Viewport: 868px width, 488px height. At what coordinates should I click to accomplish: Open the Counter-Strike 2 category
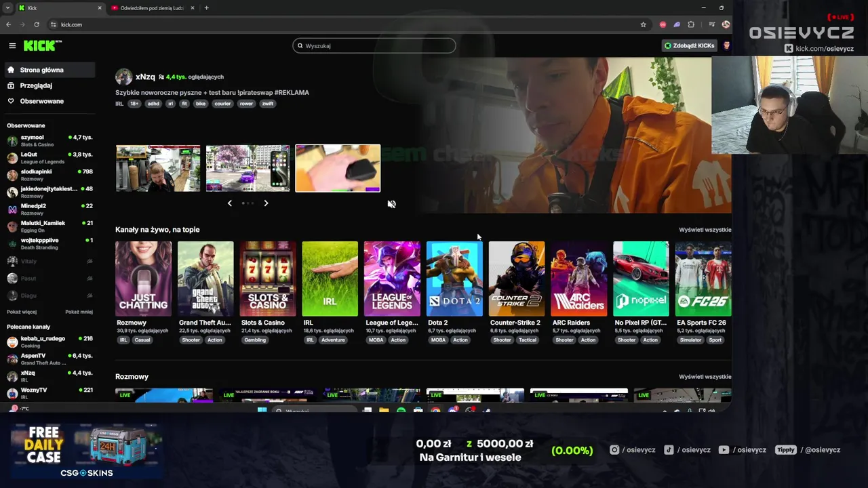pyautogui.click(x=517, y=279)
